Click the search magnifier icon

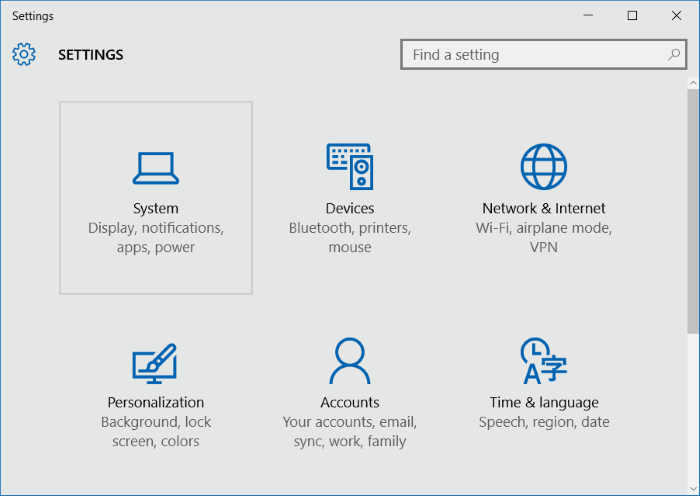674,54
